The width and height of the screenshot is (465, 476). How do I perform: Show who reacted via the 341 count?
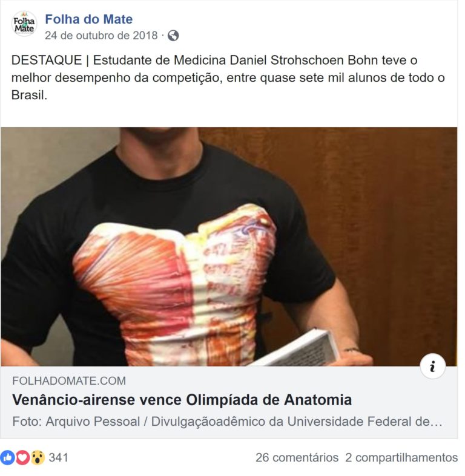[58, 457]
